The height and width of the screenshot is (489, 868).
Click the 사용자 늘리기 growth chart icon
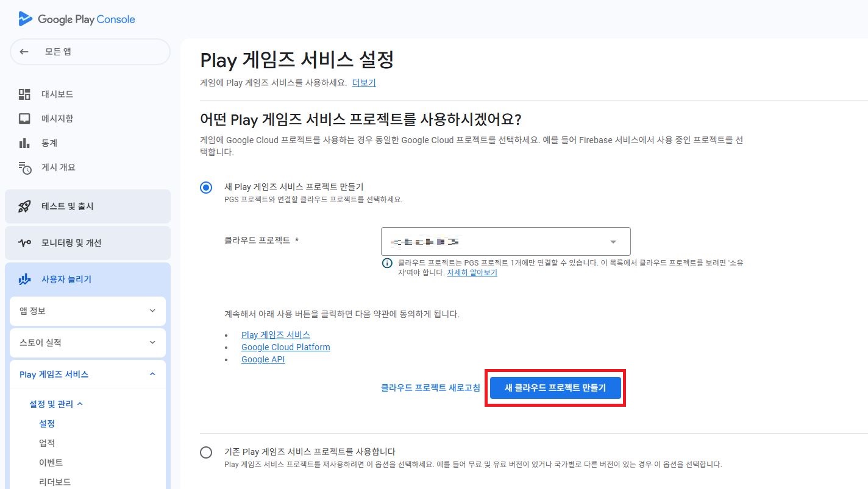[x=24, y=280]
